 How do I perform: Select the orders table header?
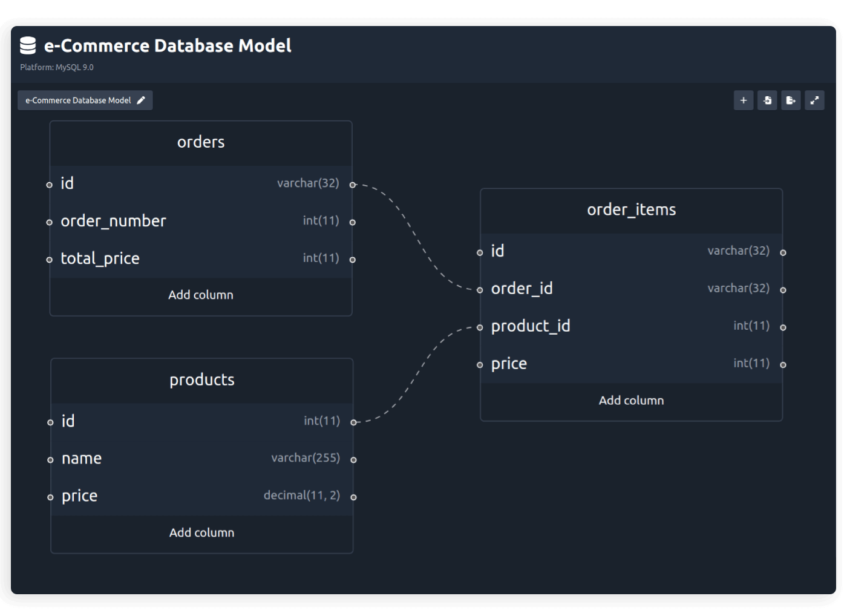click(201, 142)
